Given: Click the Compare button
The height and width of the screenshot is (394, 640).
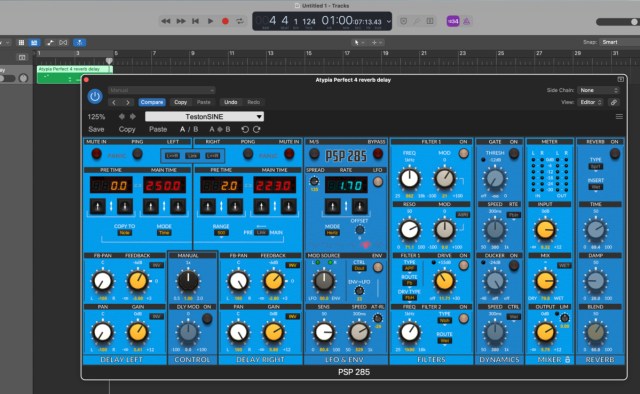Looking at the screenshot, I should 152,102.
